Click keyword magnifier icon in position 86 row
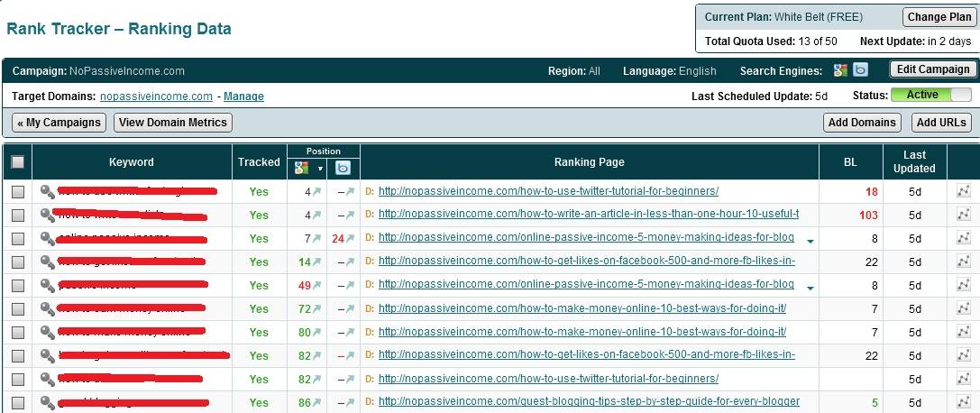This screenshot has width=980, height=413. point(48,402)
